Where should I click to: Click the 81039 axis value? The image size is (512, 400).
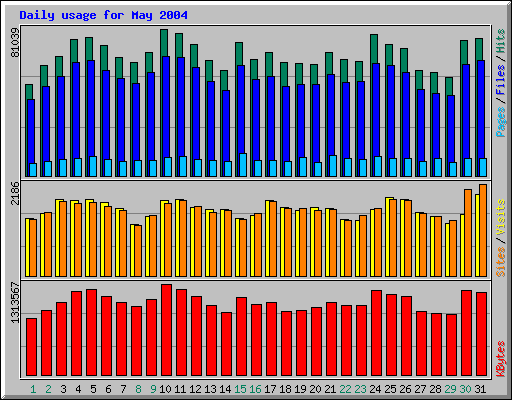point(15,42)
